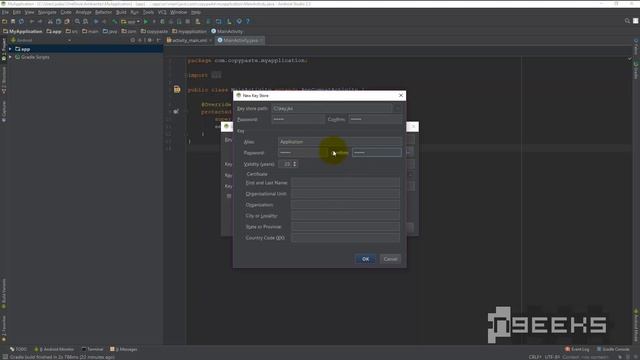The height and width of the screenshot is (360, 640).
Task: Click the Search Everywhere magnifier icon
Action: coord(627,21)
